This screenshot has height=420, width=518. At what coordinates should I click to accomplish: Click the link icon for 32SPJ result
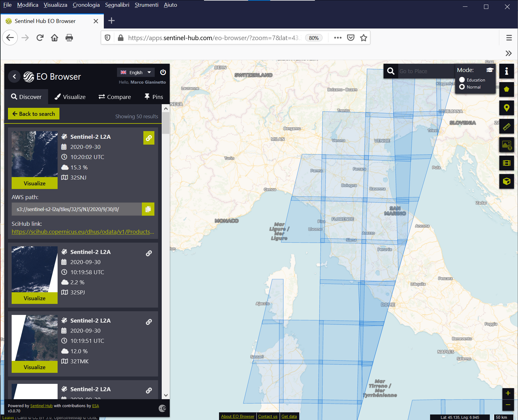point(149,253)
